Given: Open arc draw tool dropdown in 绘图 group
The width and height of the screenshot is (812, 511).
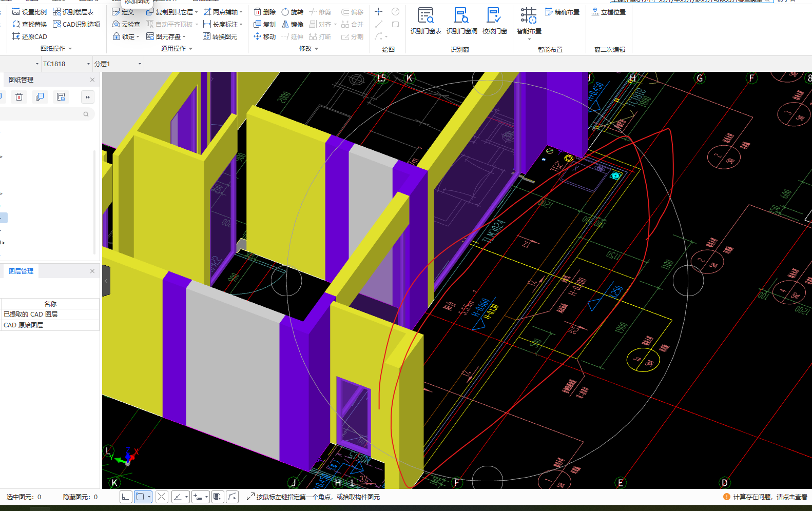Looking at the screenshot, I should tap(381, 36).
